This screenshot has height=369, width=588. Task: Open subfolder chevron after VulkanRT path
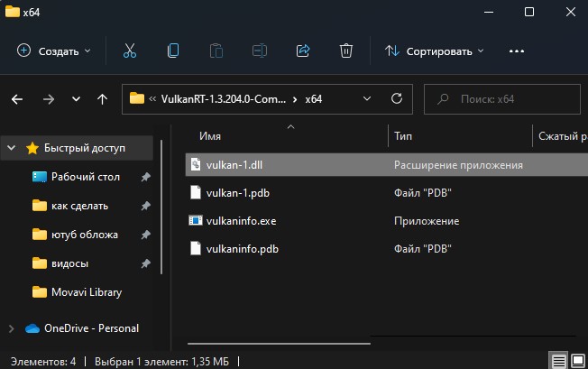pyautogui.click(x=295, y=99)
